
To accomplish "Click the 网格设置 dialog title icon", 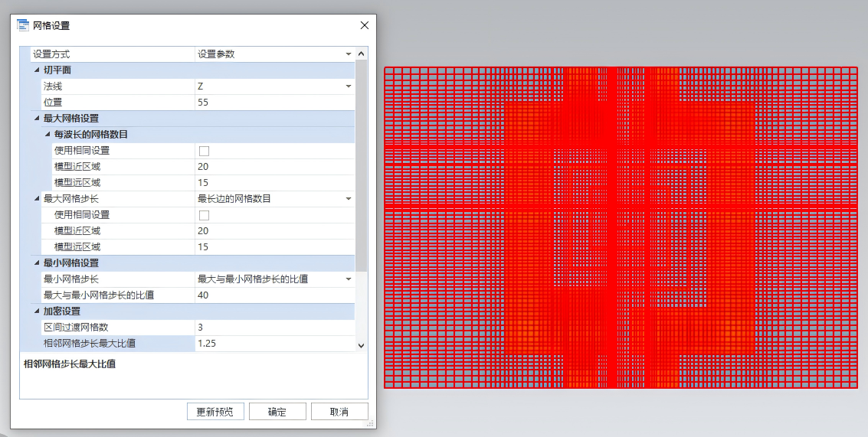I will pyautogui.click(x=23, y=25).
